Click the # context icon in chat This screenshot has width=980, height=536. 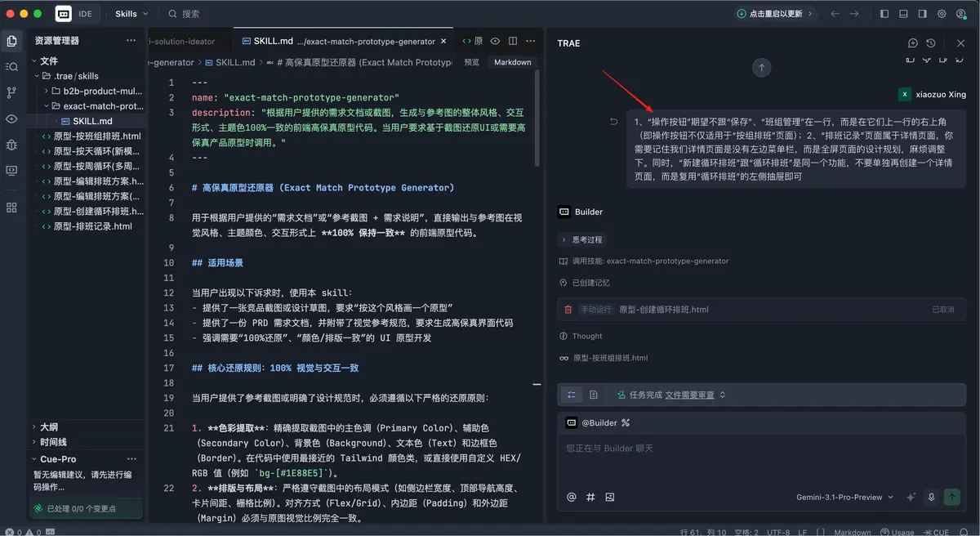[x=590, y=497]
